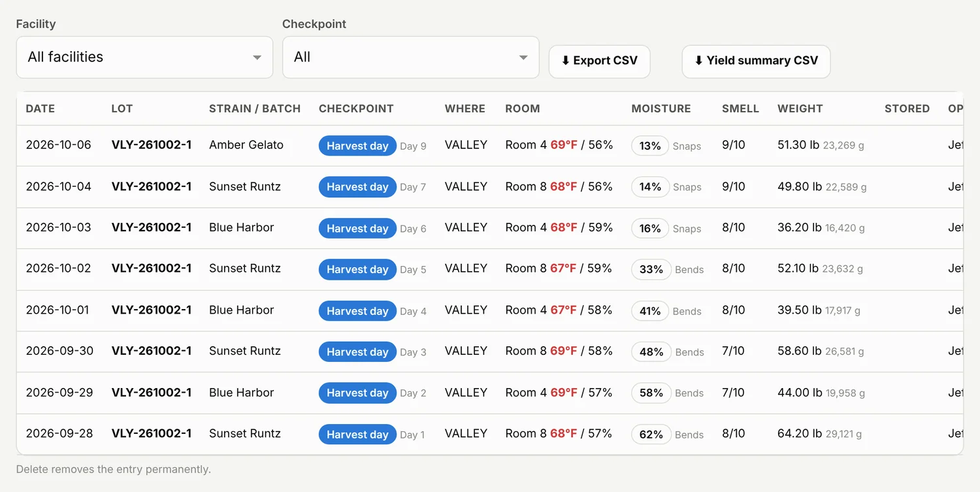Click Room 8 67°F / 59% cell
The width and height of the screenshot is (980, 492).
coord(559,269)
